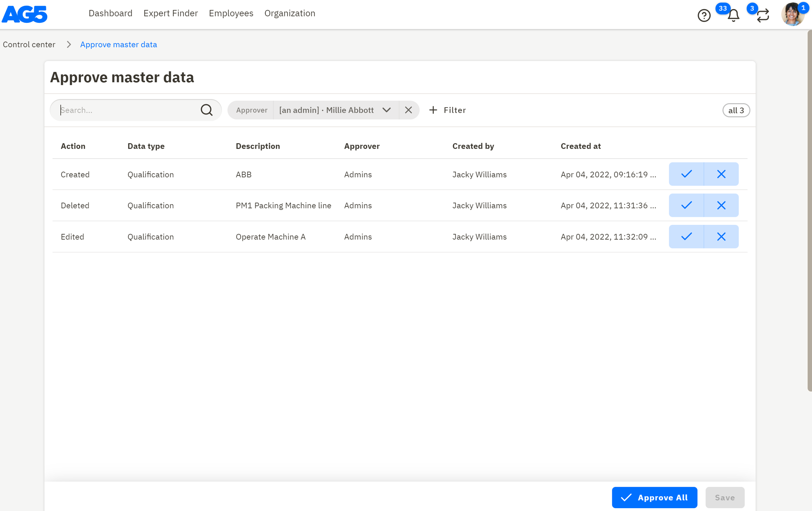Add a new Filter
The height and width of the screenshot is (511, 812).
447,110
